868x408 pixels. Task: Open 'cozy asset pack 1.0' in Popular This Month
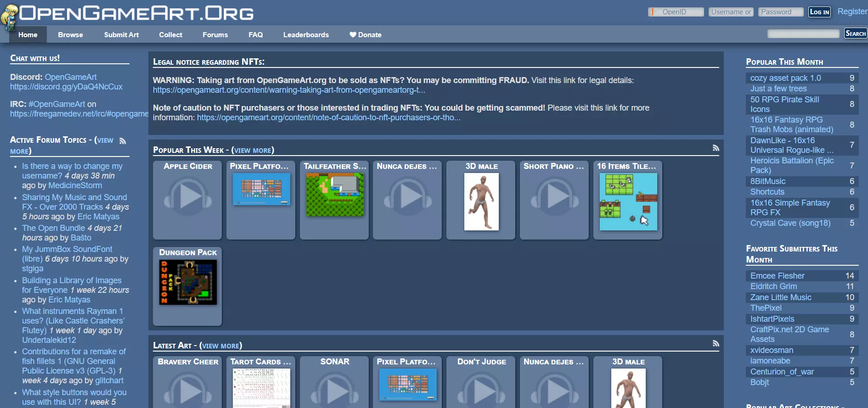tap(786, 78)
